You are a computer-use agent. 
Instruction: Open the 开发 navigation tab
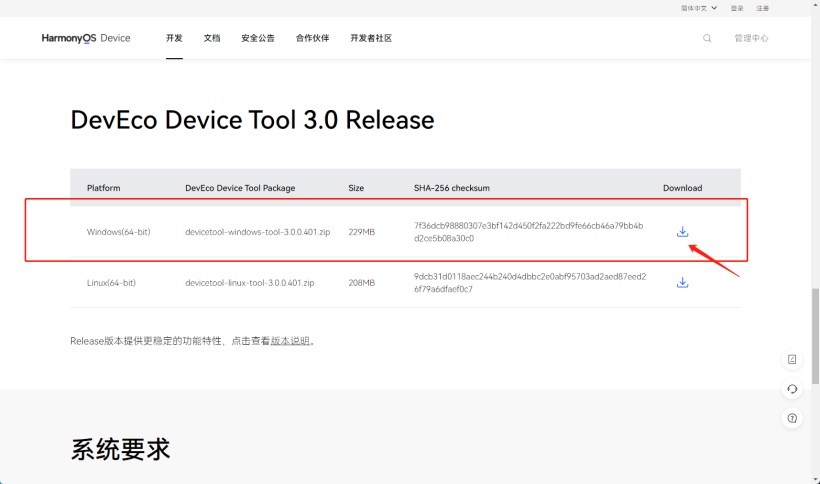click(174, 38)
